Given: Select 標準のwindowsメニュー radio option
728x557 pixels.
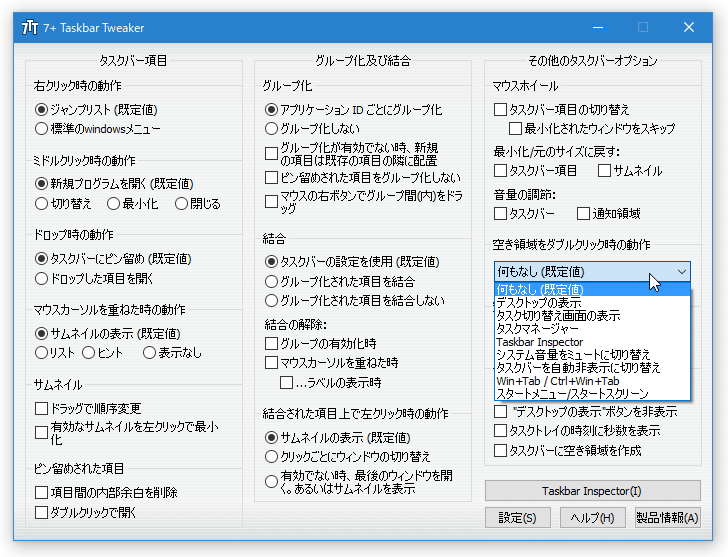Looking at the screenshot, I should click(x=41, y=129).
